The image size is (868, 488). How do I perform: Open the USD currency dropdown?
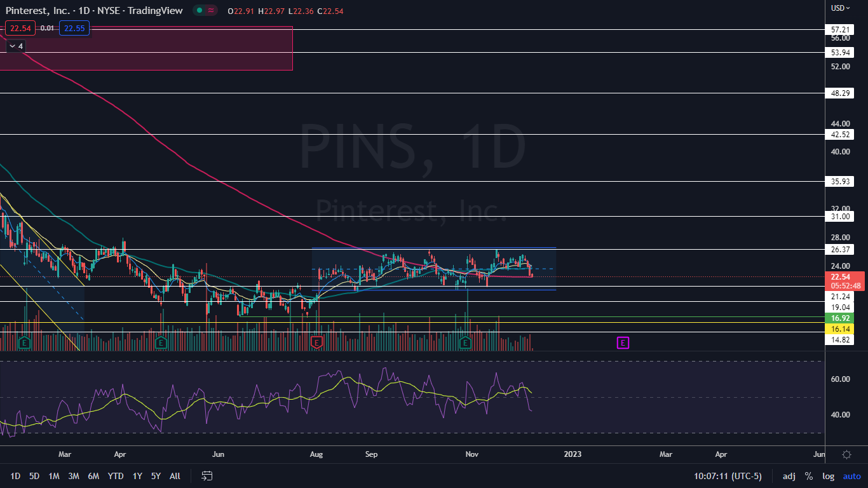[840, 8]
